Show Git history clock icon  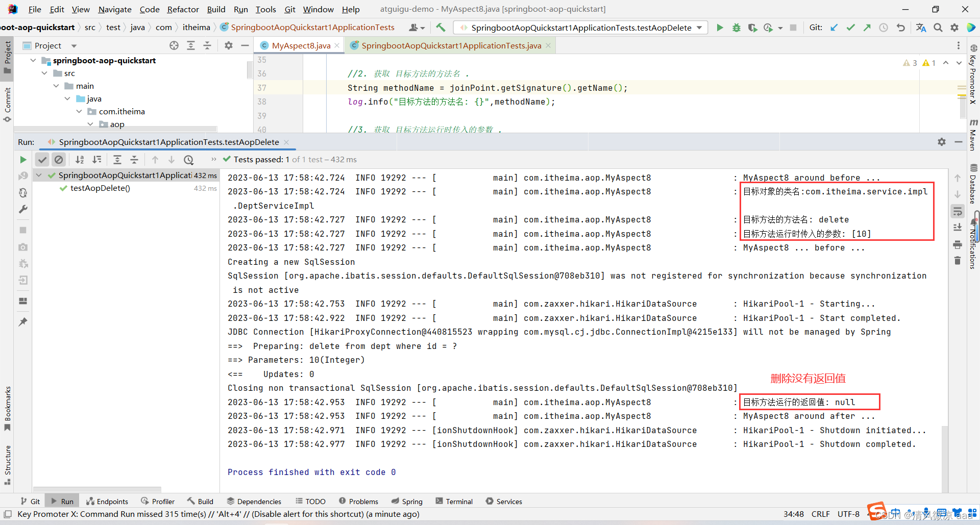884,28
